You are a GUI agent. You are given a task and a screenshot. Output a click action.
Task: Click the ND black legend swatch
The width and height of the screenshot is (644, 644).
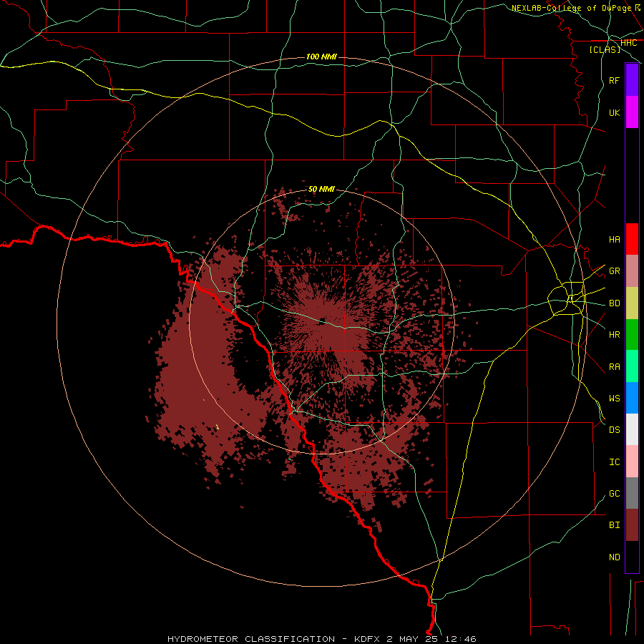pos(632,557)
